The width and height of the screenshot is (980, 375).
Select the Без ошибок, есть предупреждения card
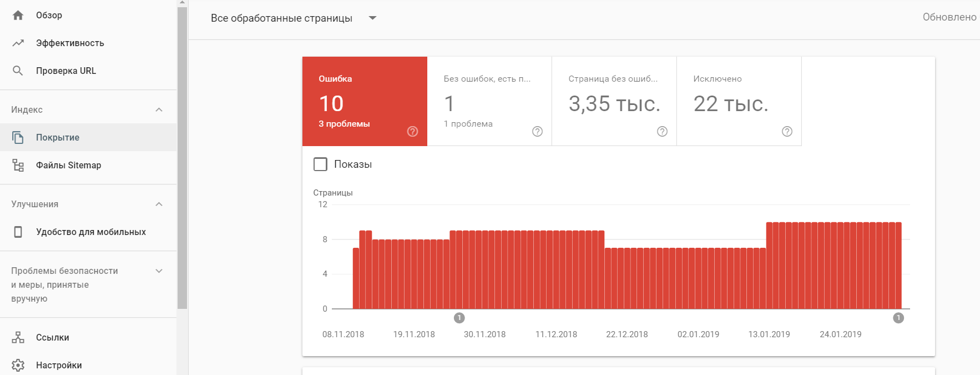489,101
